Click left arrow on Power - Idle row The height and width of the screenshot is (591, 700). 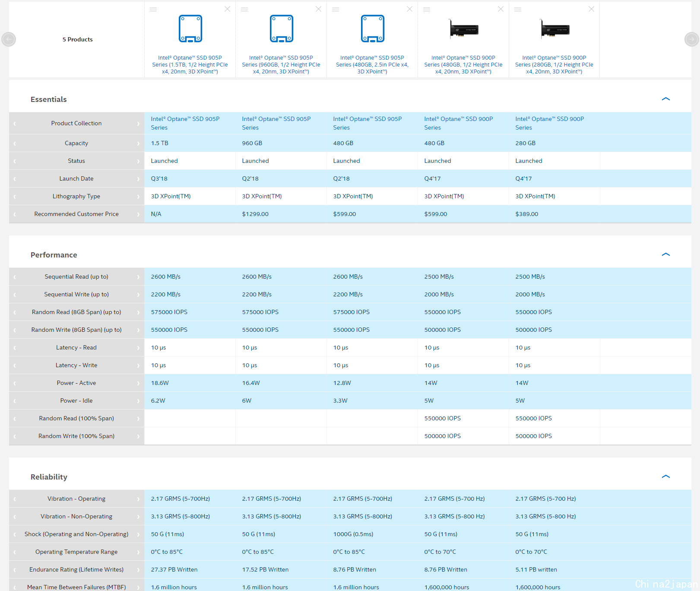click(x=15, y=401)
